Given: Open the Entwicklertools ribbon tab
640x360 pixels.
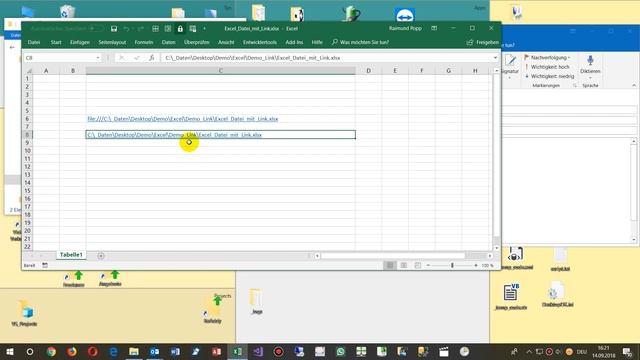Looking at the screenshot, I should point(260,42).
